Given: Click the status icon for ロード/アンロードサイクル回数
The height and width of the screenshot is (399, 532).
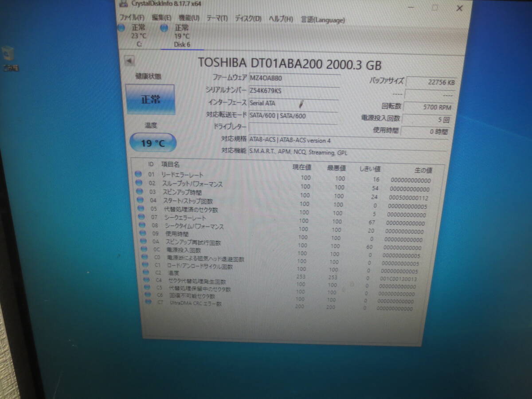Looking at the screenshot, I should click(145, 265).
